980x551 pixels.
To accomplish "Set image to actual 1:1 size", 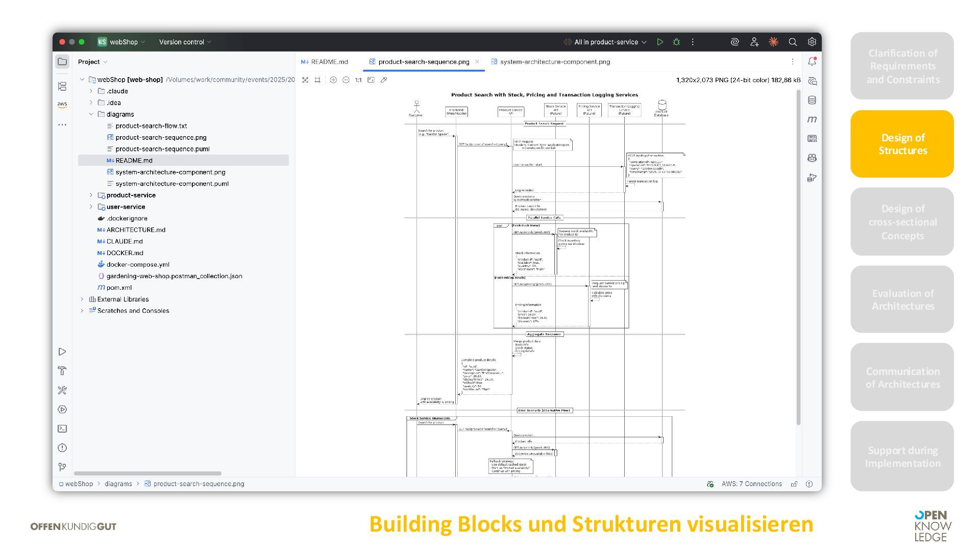I will (x=358, y=80).
